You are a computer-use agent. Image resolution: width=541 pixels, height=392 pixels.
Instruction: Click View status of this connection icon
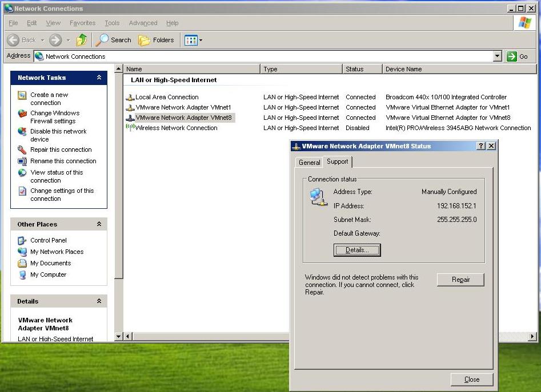click(x=22, y=172)
